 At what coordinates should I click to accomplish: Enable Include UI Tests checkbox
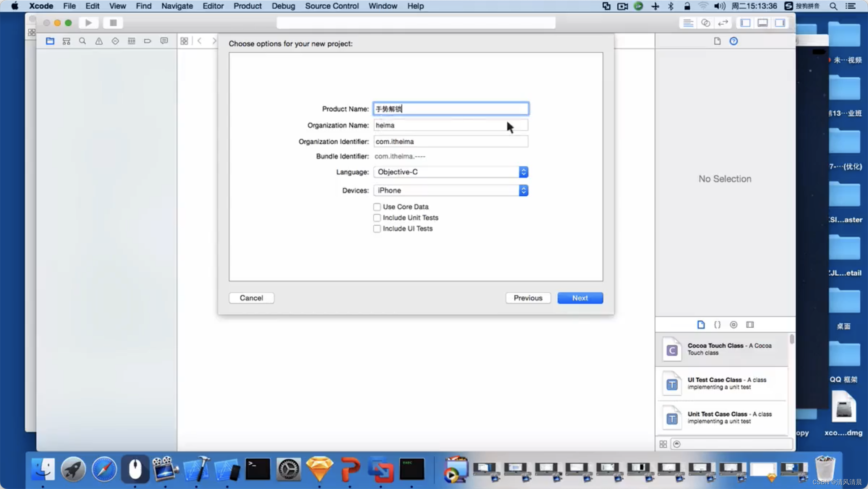pyautogui.click(x=376, y=228)
